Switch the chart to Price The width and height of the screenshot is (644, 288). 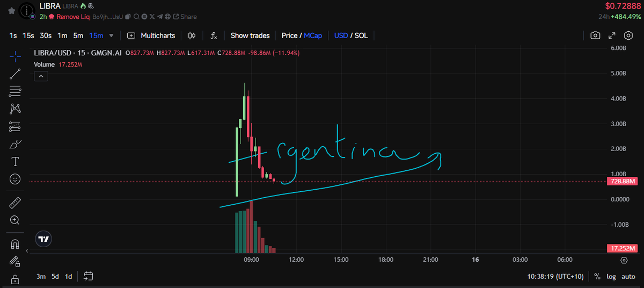point(289,35)
